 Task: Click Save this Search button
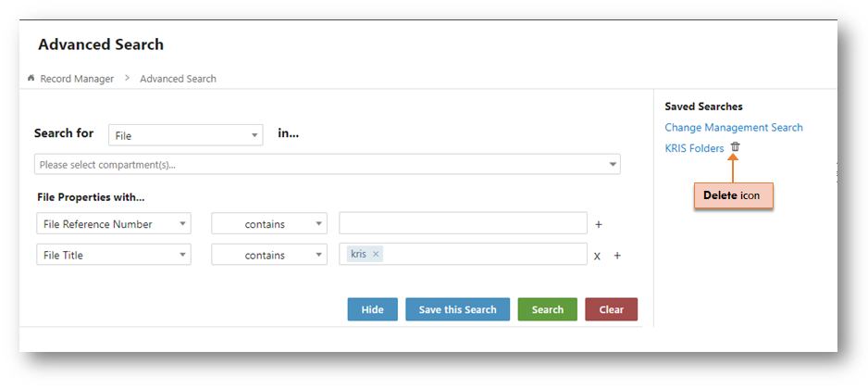457,309
